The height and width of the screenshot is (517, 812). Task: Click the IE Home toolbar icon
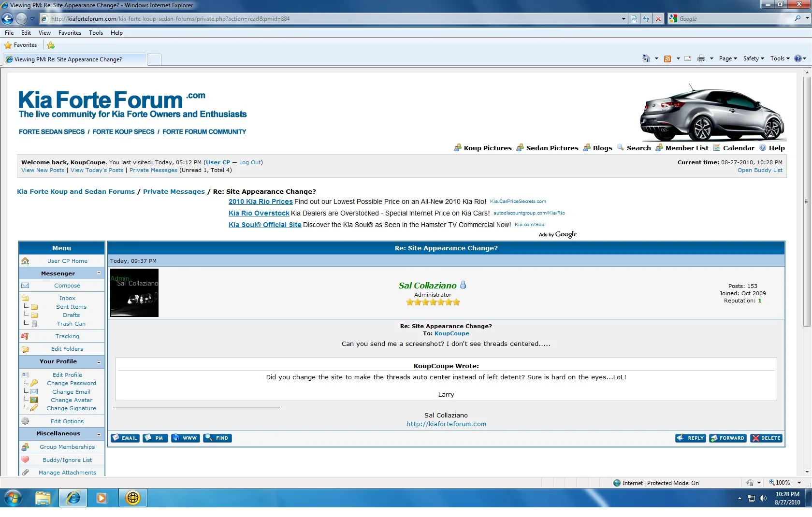[646, 58]
